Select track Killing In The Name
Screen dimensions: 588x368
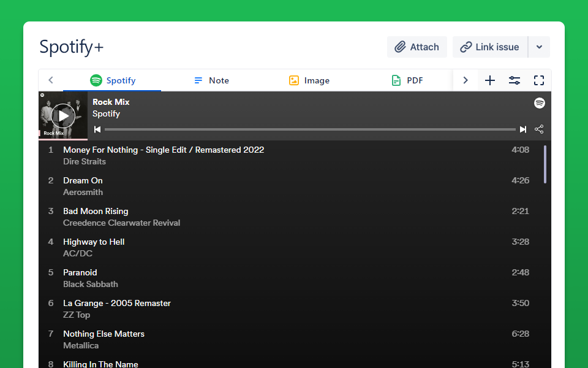(x=100, y=364)
